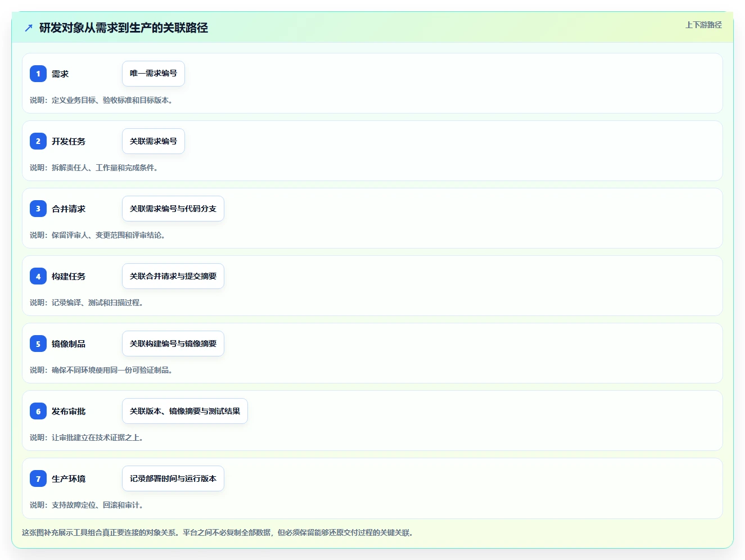This screenshot has width=745, height=560.
Task: Click the step 5 number badge
Action: [38, 344]
